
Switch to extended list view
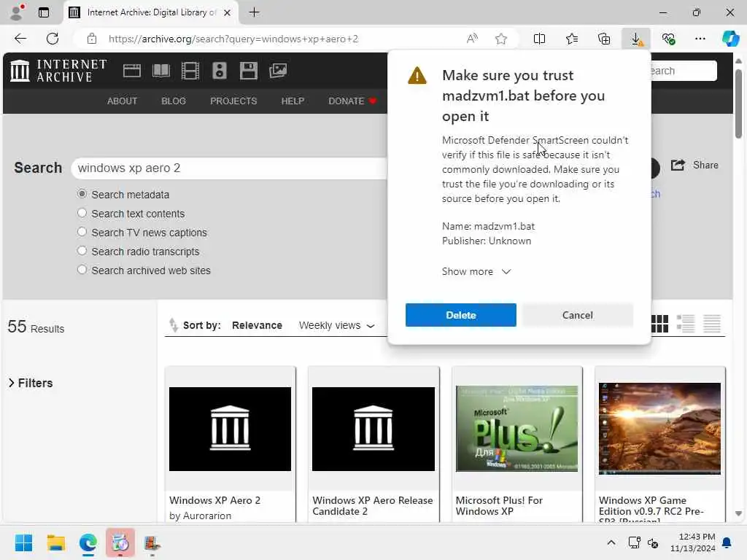click(x=686, y=324)
